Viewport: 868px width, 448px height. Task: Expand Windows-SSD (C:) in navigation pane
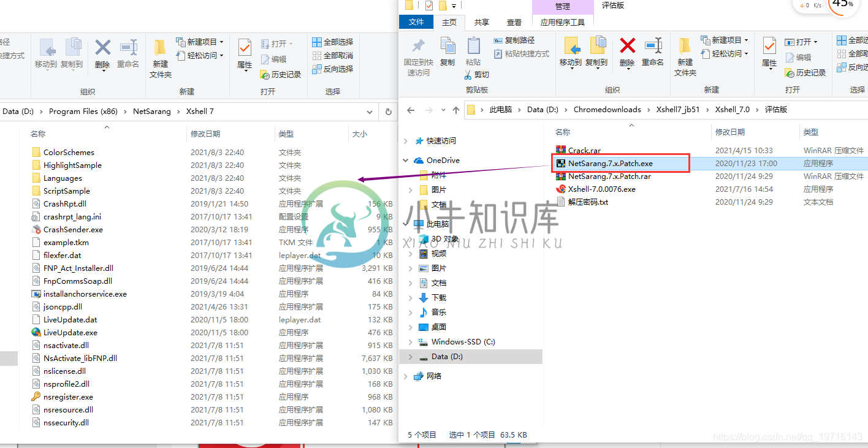tap(411, 342)
